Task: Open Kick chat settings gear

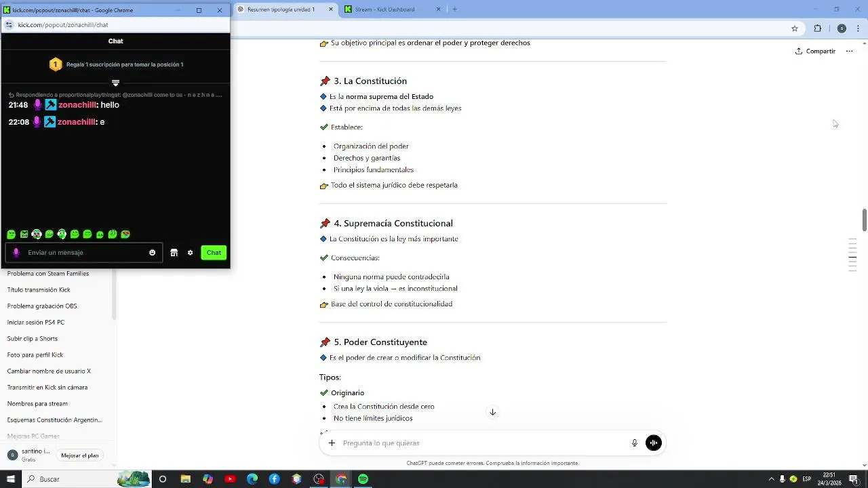Action: pyautogui.click(x=191, y=253)
